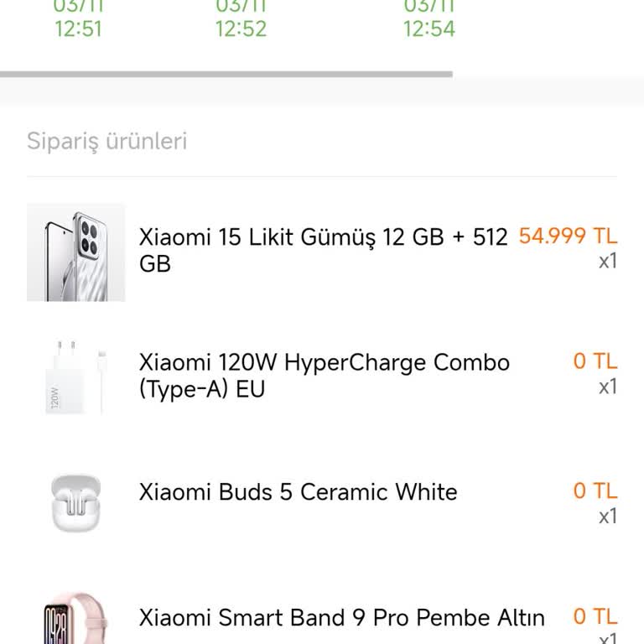This screenshot has height=644, width=644.
Task: Click the 54.999 TL price
Action: tap(567, 236)
